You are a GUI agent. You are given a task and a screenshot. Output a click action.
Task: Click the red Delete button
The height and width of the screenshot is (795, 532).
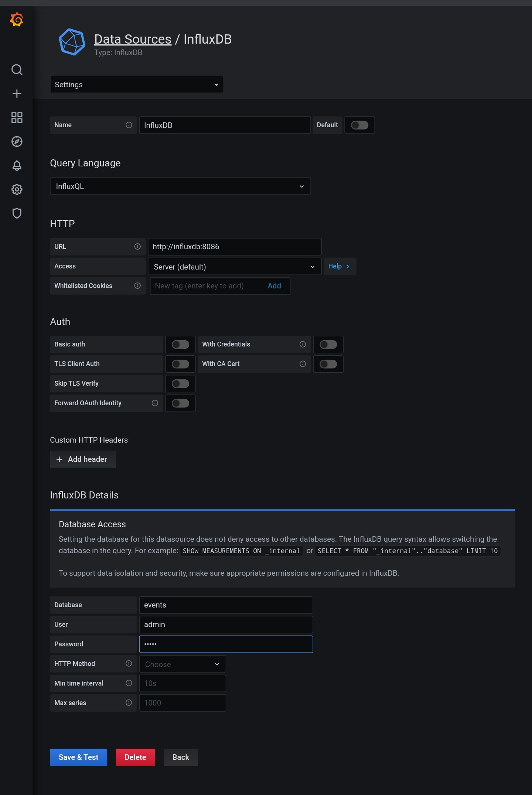tap(135, 757)
